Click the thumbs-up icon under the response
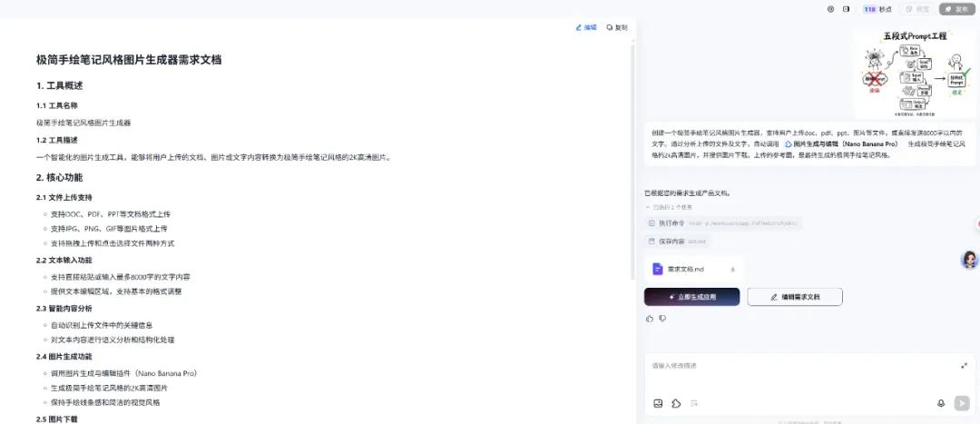This screenshot has height=424, width=980. [x=650, y=319]
